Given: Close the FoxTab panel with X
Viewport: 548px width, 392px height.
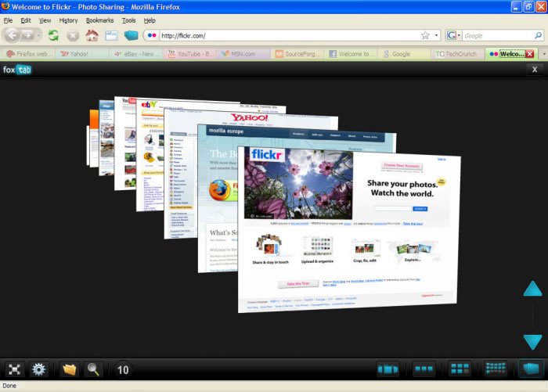Looking at the screenshot, I should point(535,69).
